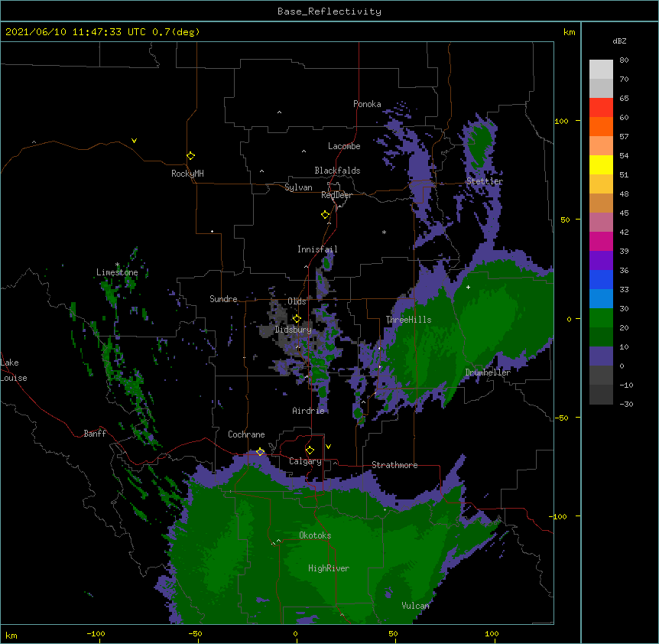Click the Strathmore city label
The image size is (659, 644).
click(x=394, y=465)
